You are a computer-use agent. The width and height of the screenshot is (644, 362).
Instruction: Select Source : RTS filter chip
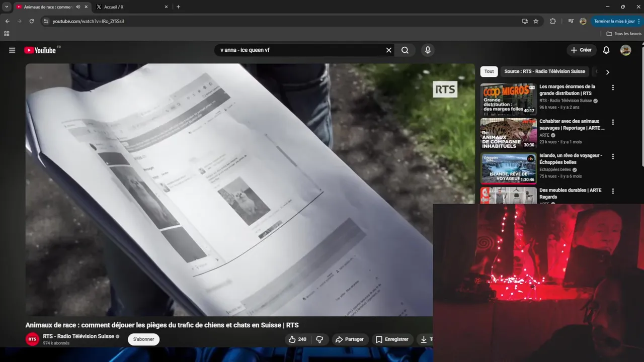tap(544, 71)
